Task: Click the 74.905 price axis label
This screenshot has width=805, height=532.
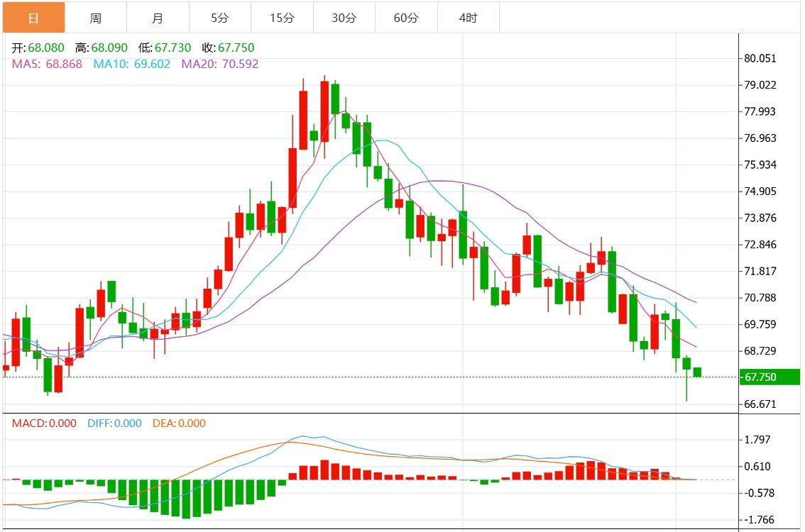Action: [x=760, y=192]
